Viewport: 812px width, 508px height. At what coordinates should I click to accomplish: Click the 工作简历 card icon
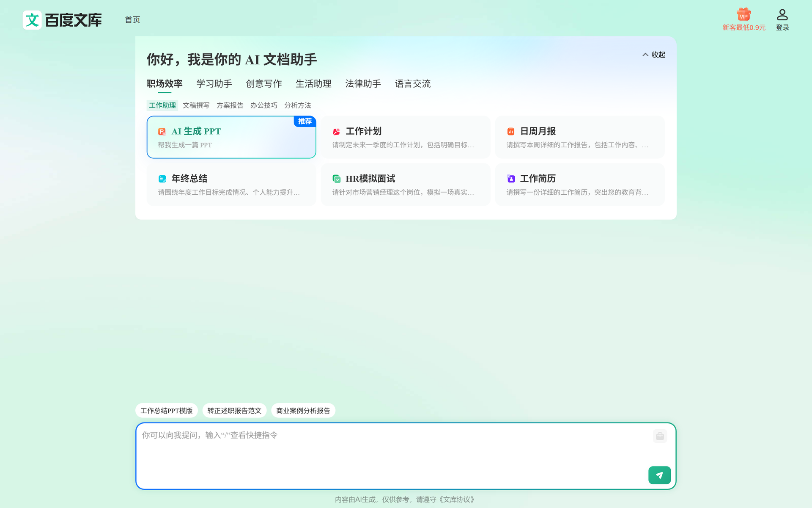click(510, 179)
